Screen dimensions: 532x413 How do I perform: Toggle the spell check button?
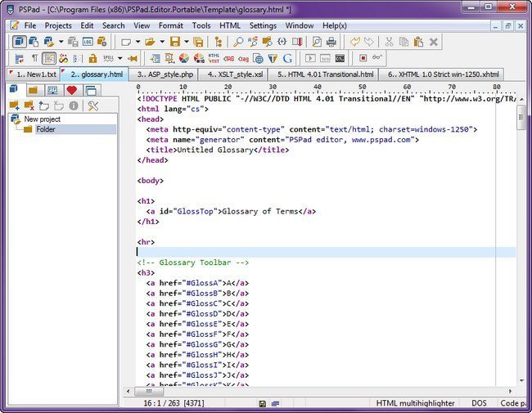pos(108,58)
